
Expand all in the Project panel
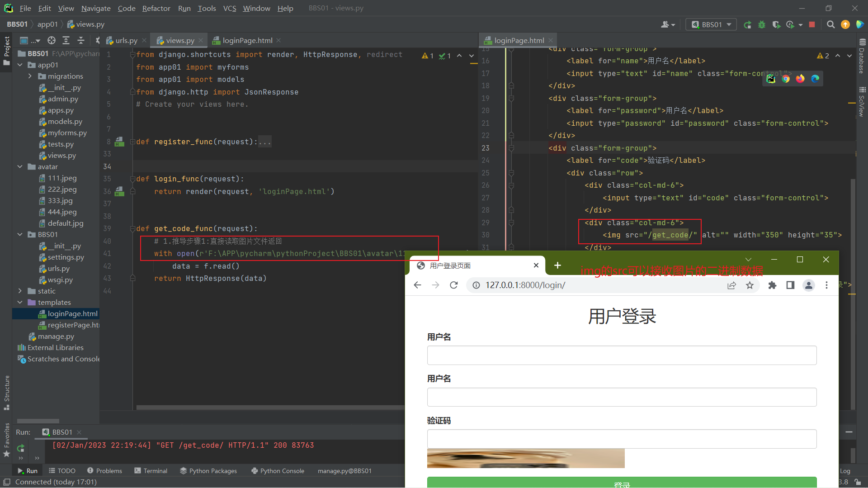click(66, 41)
